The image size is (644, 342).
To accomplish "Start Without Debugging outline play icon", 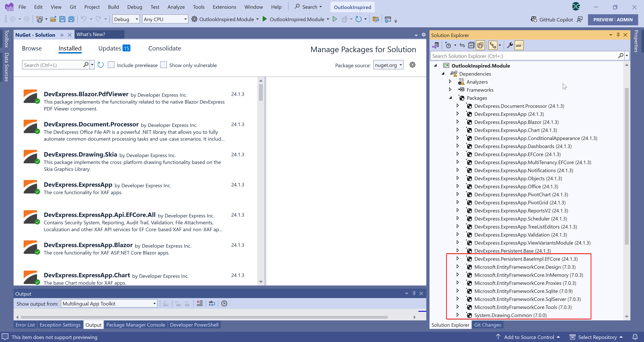I will tap(335, 19).
